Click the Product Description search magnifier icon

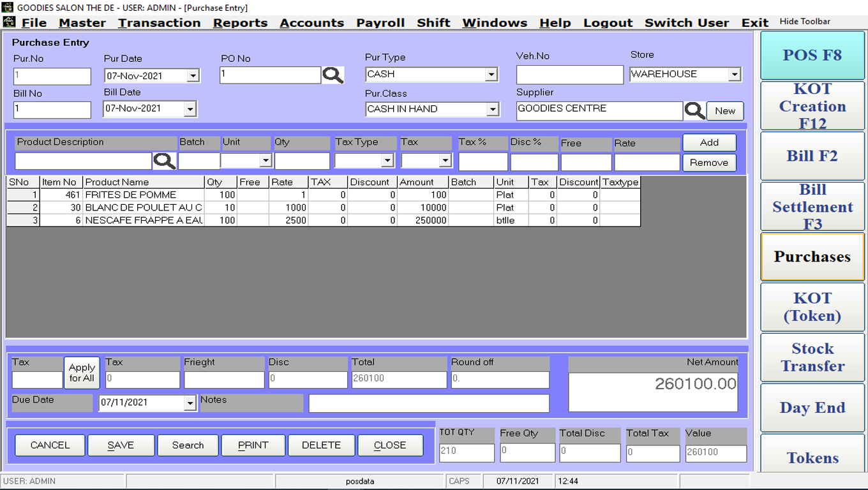click(x=164, y=161)
